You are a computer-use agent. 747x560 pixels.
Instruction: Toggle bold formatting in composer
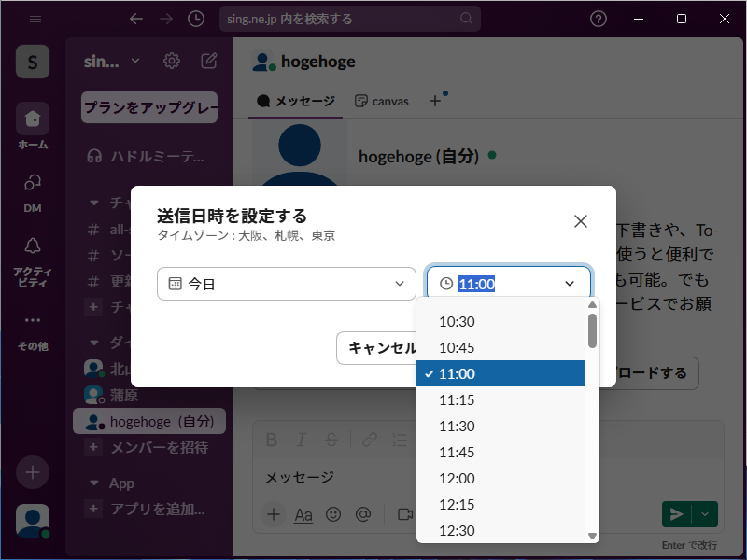click(272, 440)
